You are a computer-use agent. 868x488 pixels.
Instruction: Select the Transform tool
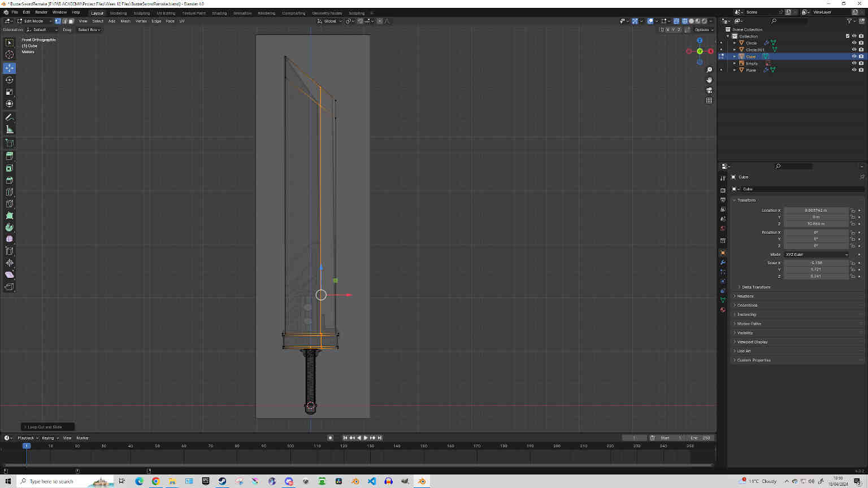pos(10,104)
